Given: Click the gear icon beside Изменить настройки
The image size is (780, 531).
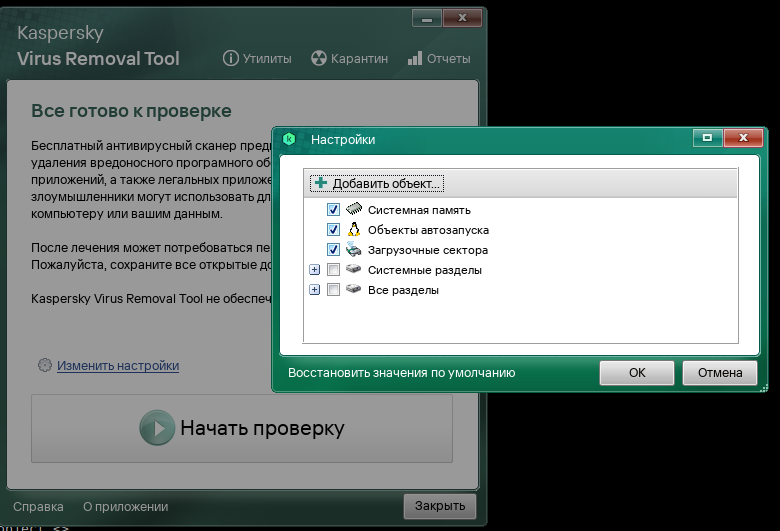Looking at the screenshot, I should point(45,365).
